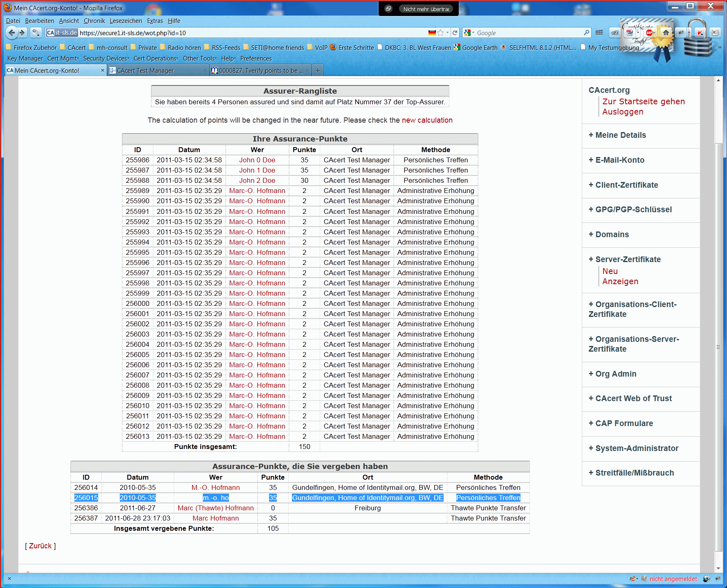Screen dimensions: 727x588
Task: Click Anzeigen under Server-Zertifikate
Action: point(620,281)
